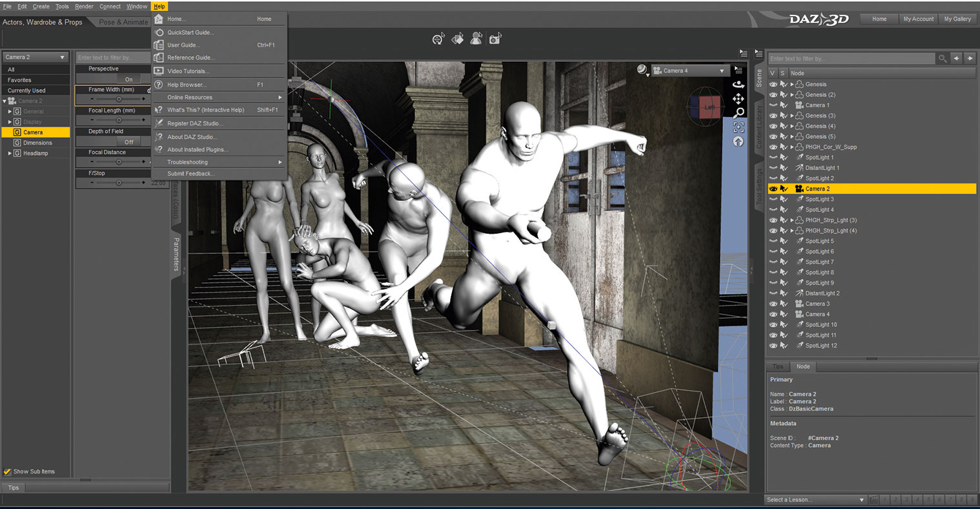Image resolution: width=980 pixels, height=509 pixels.
Task: Click the camera icon next to Camera 3
Action: [799, 304]
